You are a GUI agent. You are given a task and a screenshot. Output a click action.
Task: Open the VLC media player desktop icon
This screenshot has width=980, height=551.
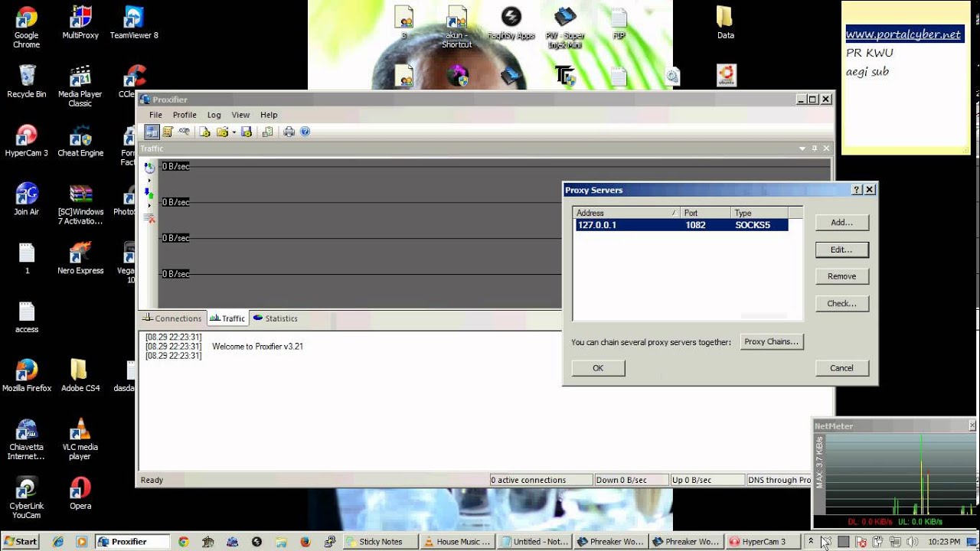(x=80, y=439)
